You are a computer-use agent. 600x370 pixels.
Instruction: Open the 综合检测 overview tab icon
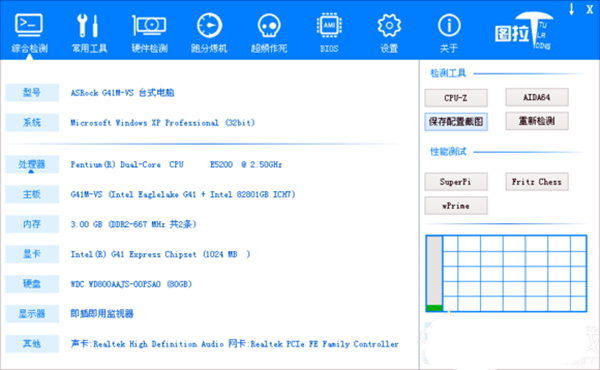click(x=29, y=25)
